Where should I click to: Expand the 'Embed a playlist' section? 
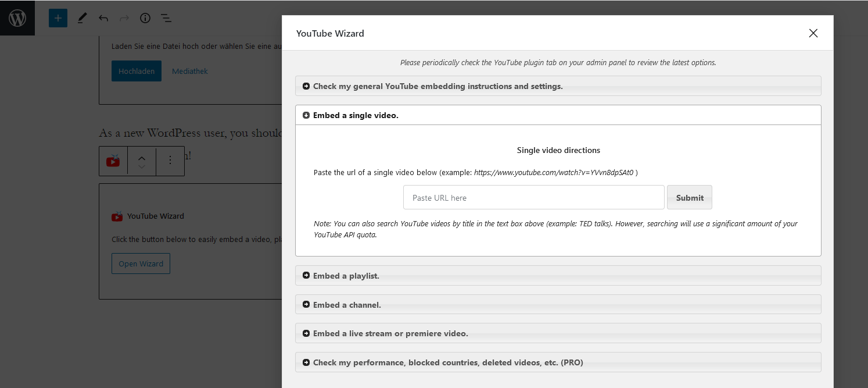point(558,276)
